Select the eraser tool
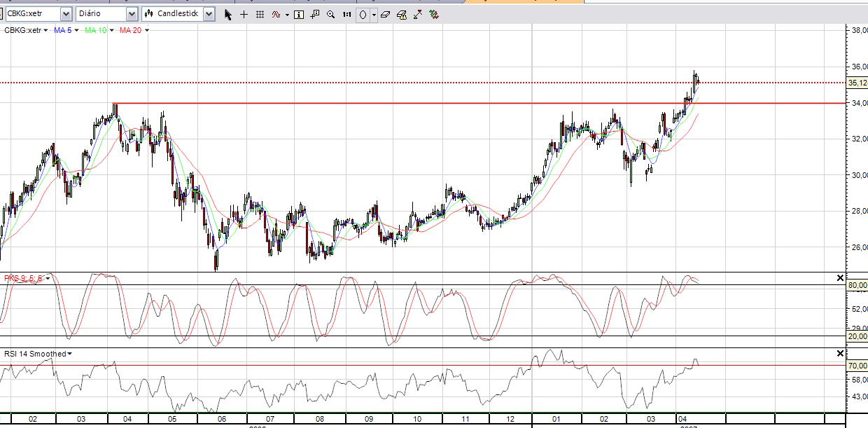This screenshot has height=428, width=868. click(x=386, y=14)
